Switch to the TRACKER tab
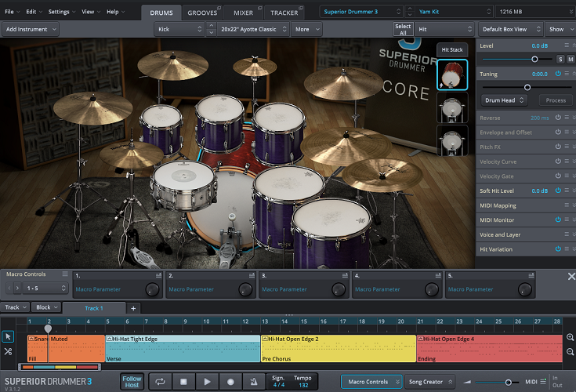This screenshot has height=392, width=576. (284, 13)
